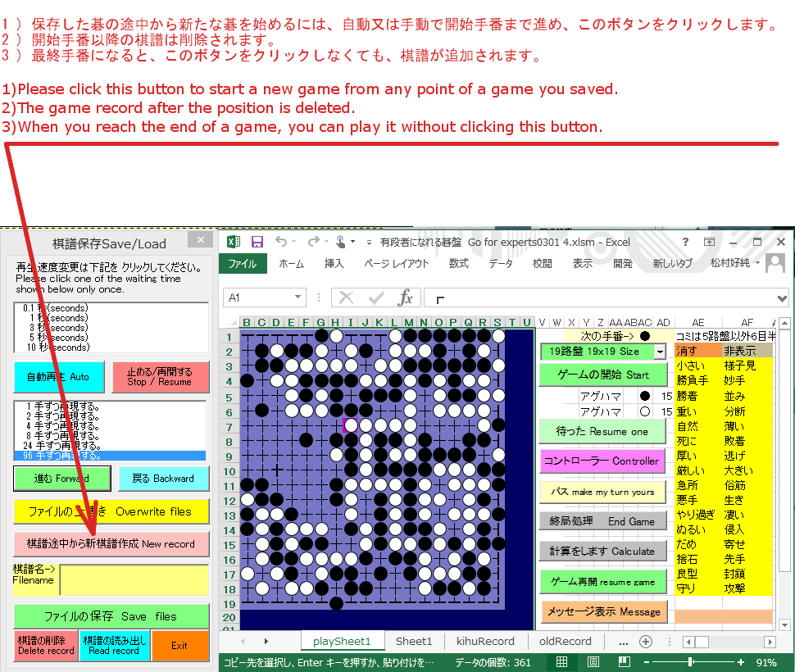Screen dimensions: 795x672
Task: Switch to Page Layout view icon
Action: click(x=594, y=662)
